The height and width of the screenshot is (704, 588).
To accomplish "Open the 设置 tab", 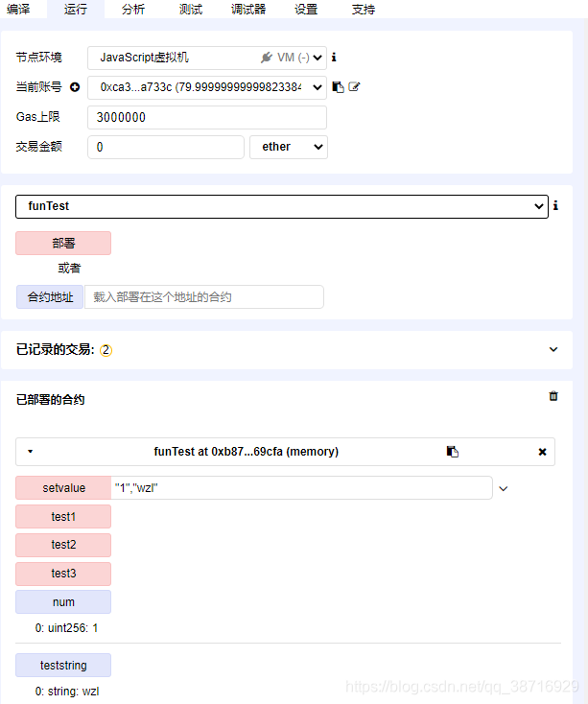I will click(306, 9).
